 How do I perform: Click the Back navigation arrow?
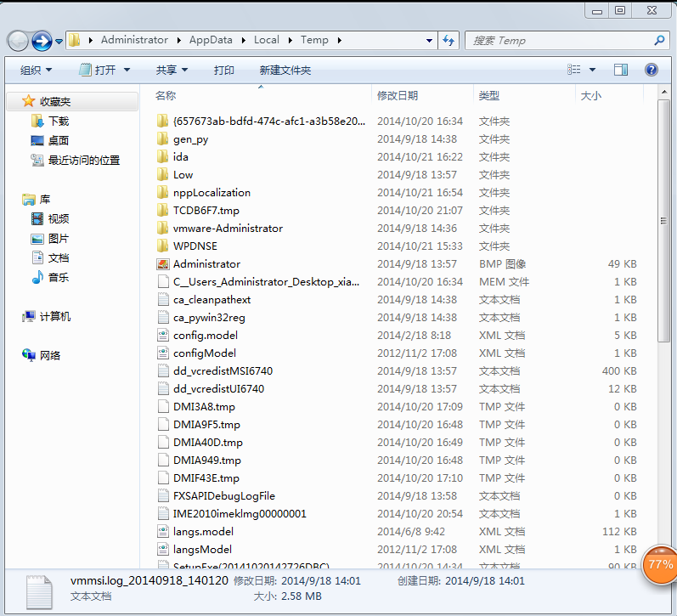click(x=18, y=41)
